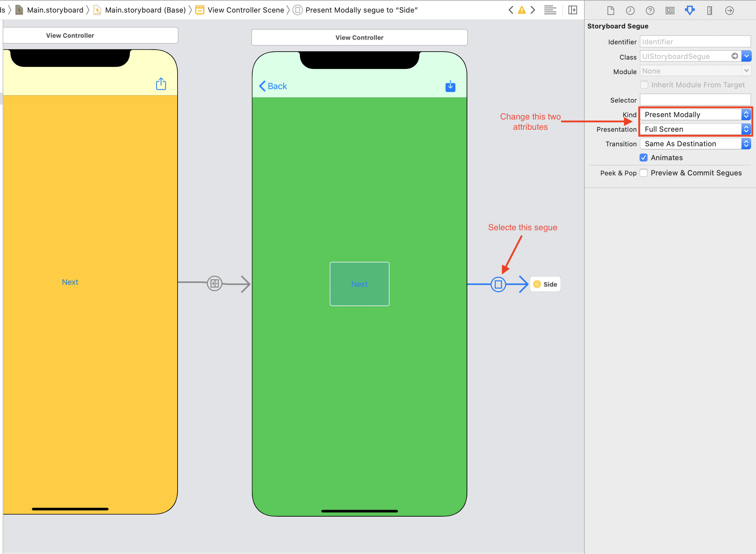Screen dimensions: 756x554
Task: Toggle Inherit Module From Target checkbox
Action: [x=645, y=85]
